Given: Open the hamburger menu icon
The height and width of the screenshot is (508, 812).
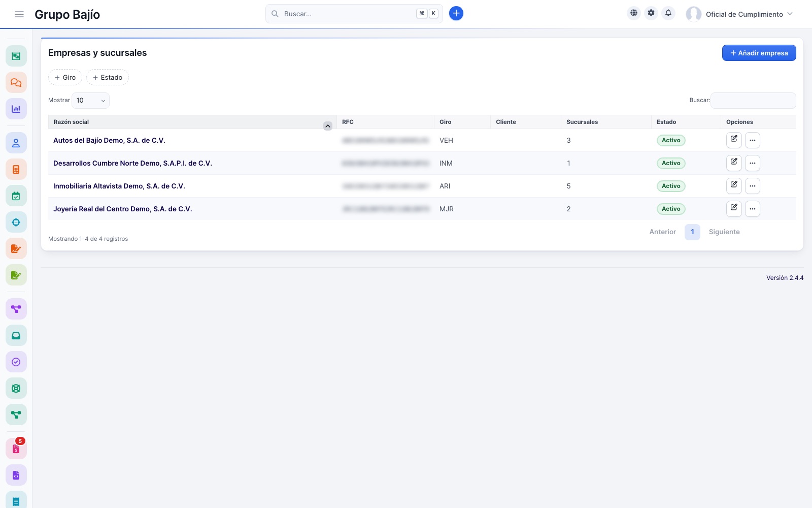Looking at the screenshot, I should click(x=19, y=14).
